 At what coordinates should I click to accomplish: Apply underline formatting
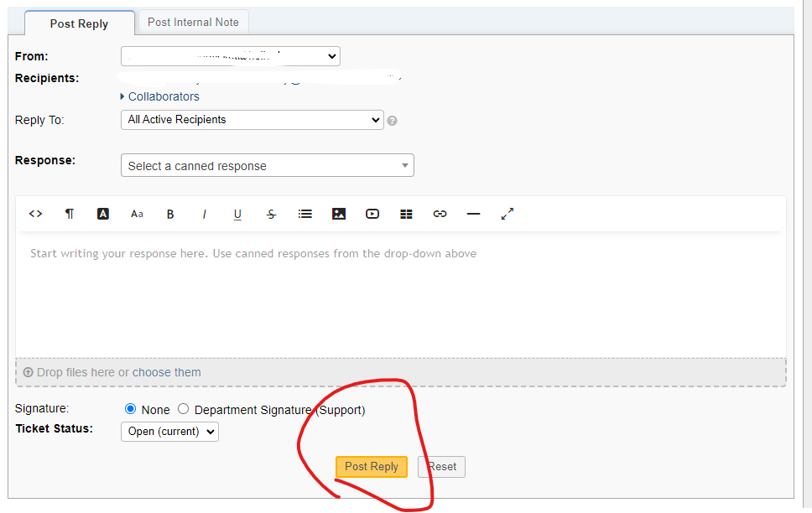pyautogui.click(x=237, y=214)
